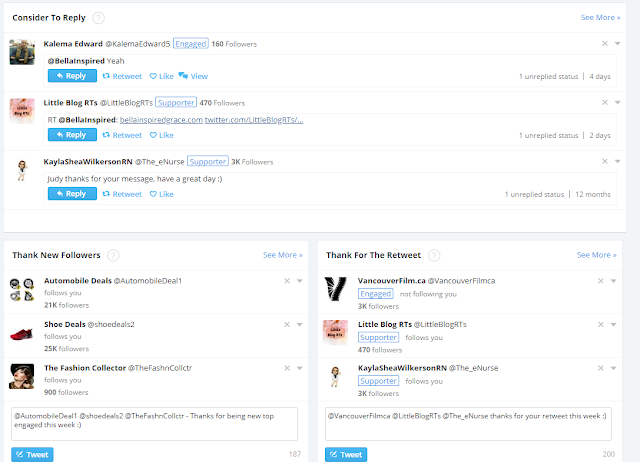Open Little Blog RTs avatar in reply list

pos(22,111)
